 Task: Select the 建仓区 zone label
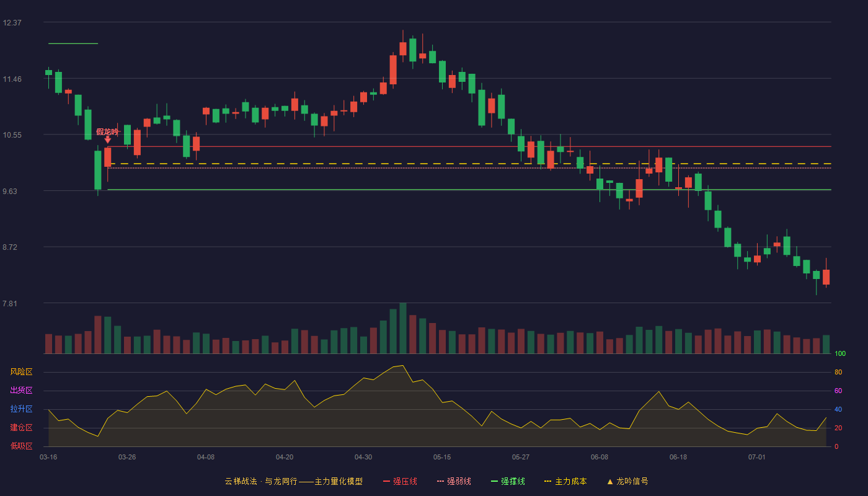[21, 428]
